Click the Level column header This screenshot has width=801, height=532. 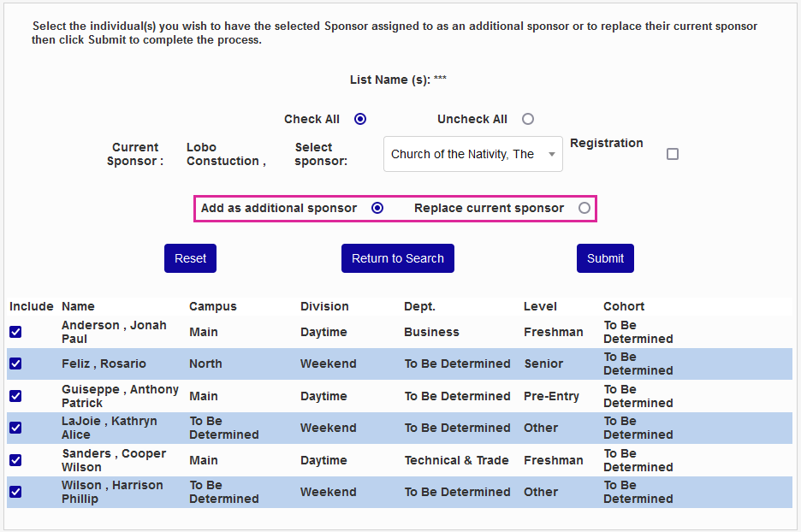click(540, 306)
